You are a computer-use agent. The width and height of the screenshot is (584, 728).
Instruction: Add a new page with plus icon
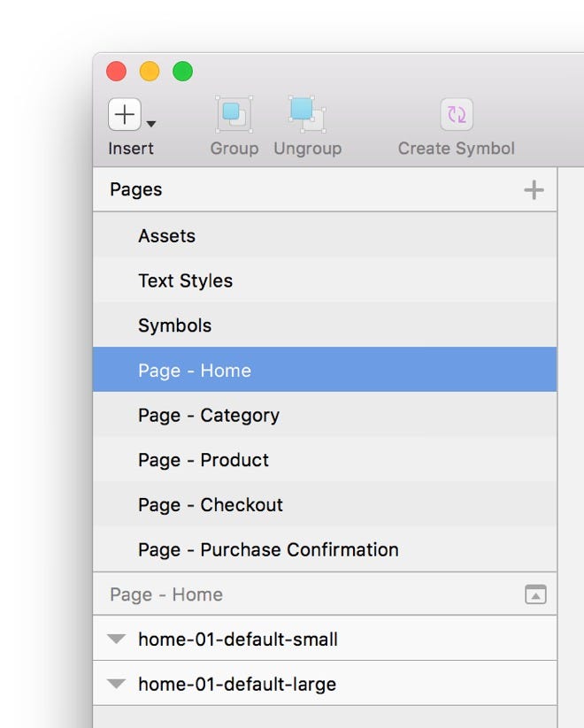534,190
